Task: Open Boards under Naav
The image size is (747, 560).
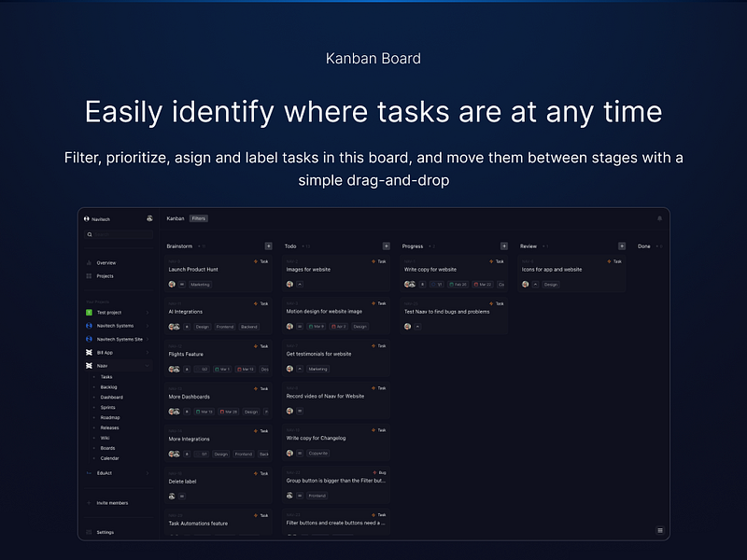Action: point(107,448)
